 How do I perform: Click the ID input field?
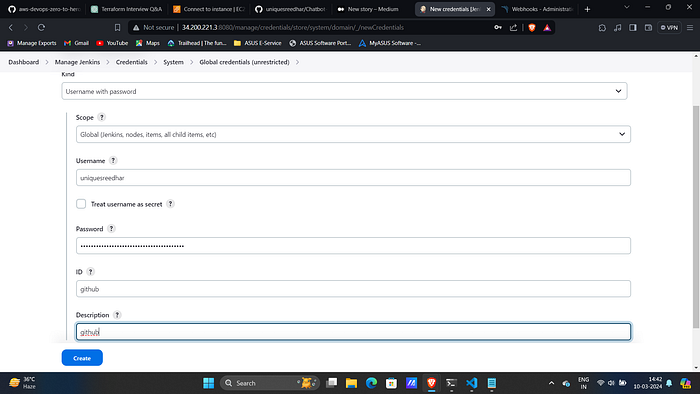click(x=353, y=289)
